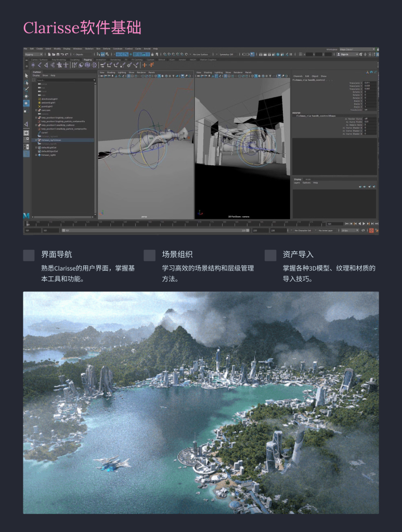Activate the highlighted Rotate tool in toolbox
Image resolution: width=402 pixels, height=532 pixels.
[27, 103]
